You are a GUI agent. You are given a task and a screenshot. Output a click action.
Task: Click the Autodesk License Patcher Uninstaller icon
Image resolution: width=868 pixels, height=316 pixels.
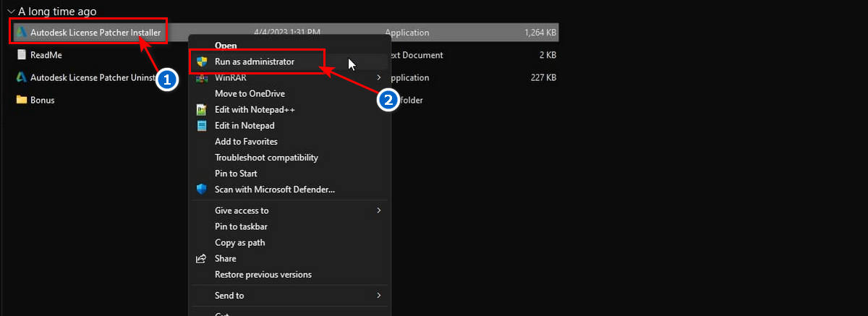point(22,77)
